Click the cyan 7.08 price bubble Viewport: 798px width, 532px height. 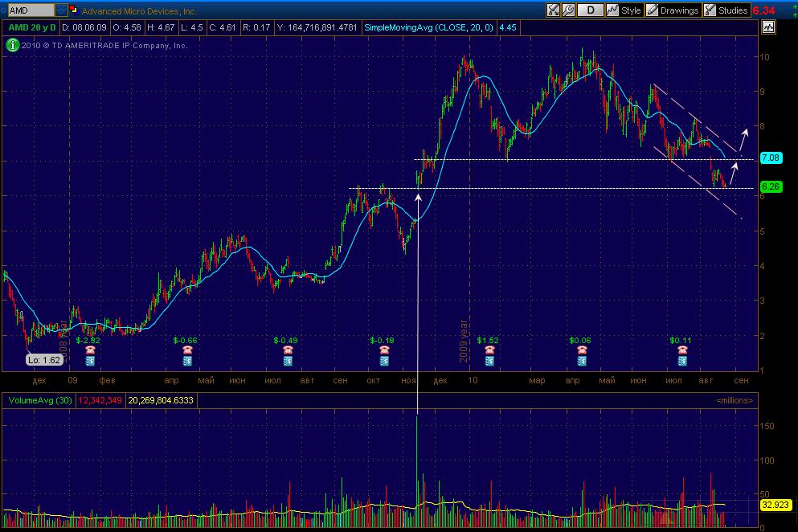tap(771, 158)
